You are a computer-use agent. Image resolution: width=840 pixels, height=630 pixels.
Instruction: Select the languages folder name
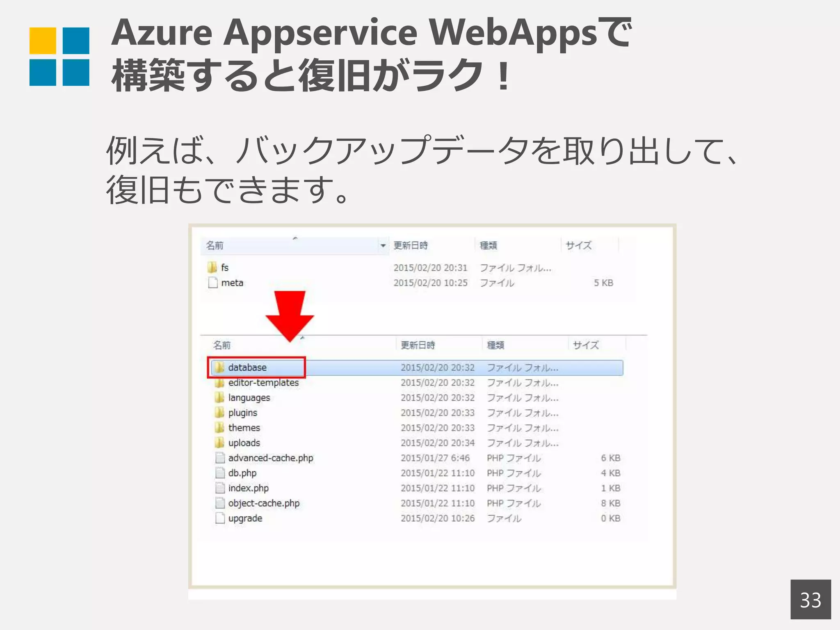[249, 398]
